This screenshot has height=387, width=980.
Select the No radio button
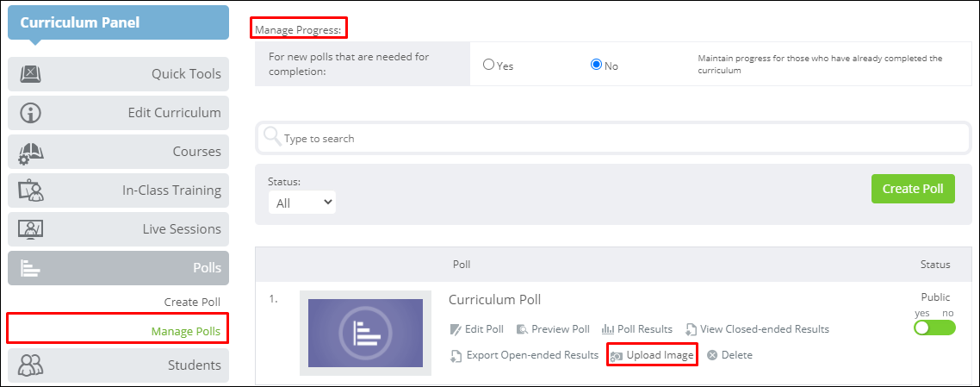(x=596, y=65)
